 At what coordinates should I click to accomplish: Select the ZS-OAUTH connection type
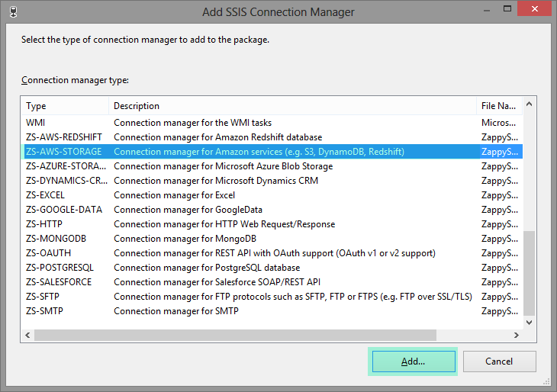pyautogui.click(x=272, y=253)
